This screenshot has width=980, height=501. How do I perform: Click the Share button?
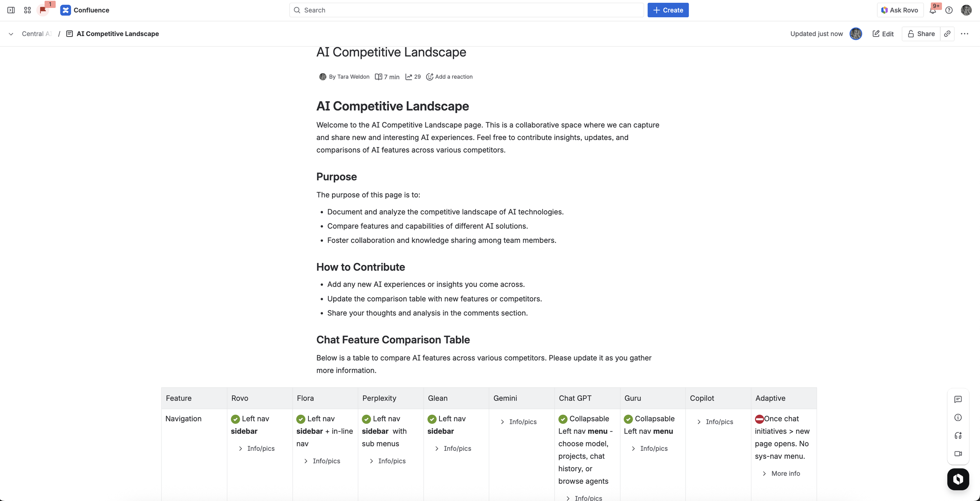[921, 34]
